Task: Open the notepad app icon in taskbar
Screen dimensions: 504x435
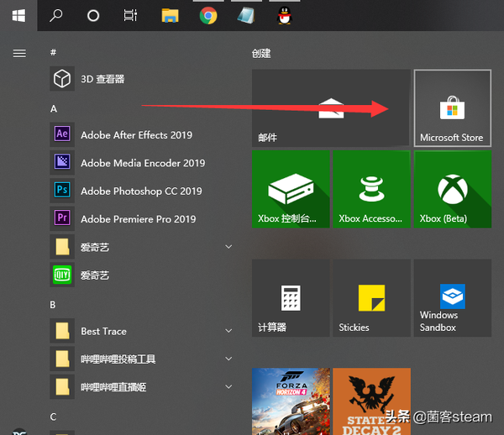Action: (x=246, y=15)
